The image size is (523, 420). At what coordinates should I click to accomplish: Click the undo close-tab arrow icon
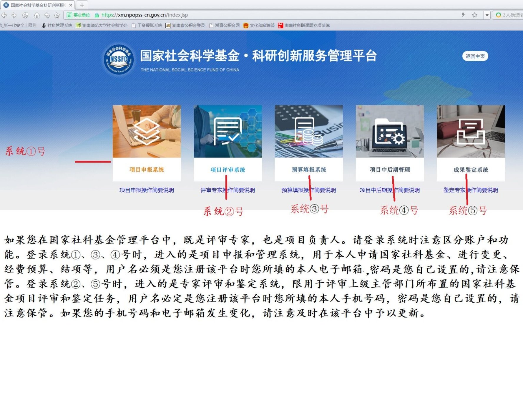pyautogui.click(x=47, y=15)
